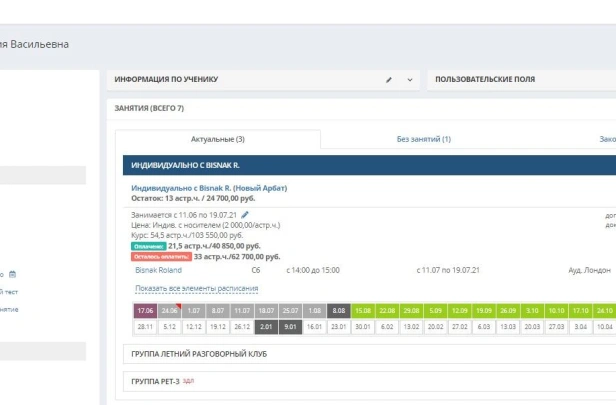Select the green 15.08 lesson cell
Screen dimensions: 616x405
pos(363,310)
